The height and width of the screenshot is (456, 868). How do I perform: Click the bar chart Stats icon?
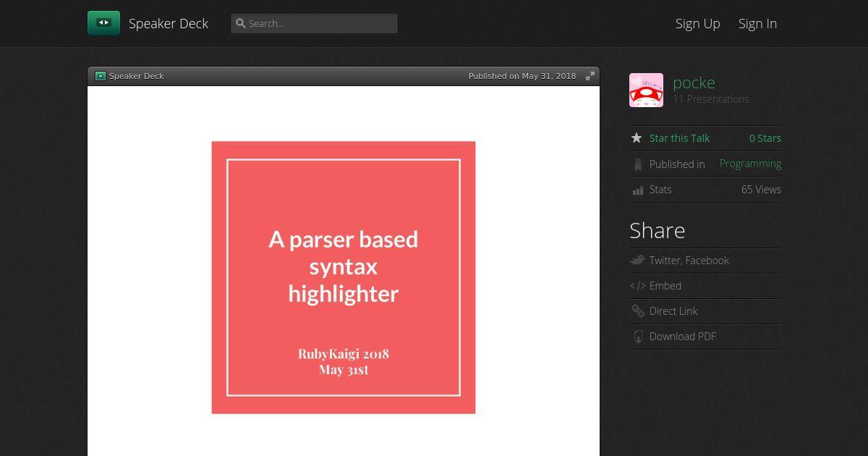click(x=637, y=190)
